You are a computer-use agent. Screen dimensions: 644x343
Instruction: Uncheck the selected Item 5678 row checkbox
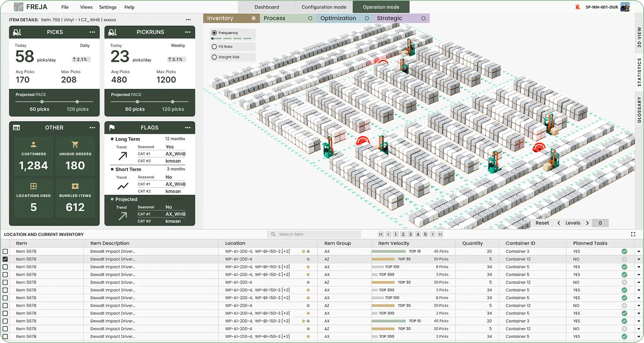point(5,259)
